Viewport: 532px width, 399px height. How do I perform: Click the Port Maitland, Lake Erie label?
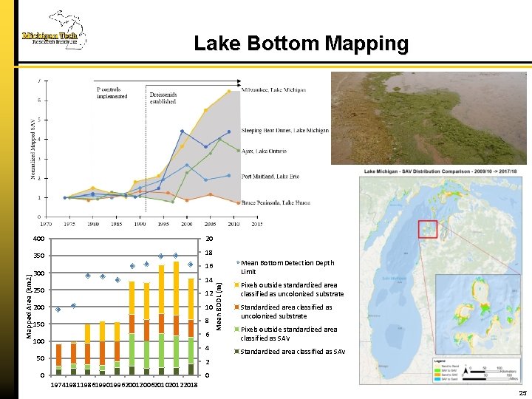pos(270,177)
